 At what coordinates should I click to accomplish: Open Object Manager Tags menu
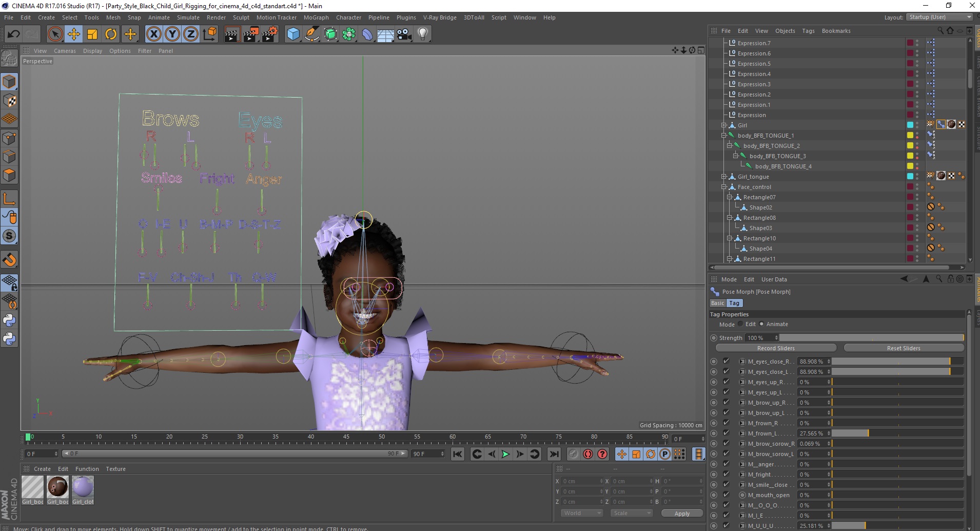point(808,31)
